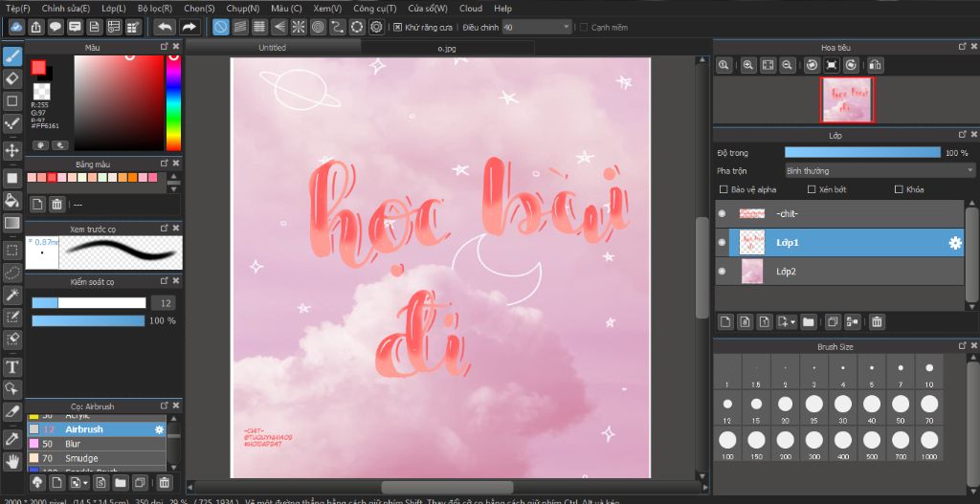Click the foreground red color swatch
980x504 pixels.
coord(38,67)
